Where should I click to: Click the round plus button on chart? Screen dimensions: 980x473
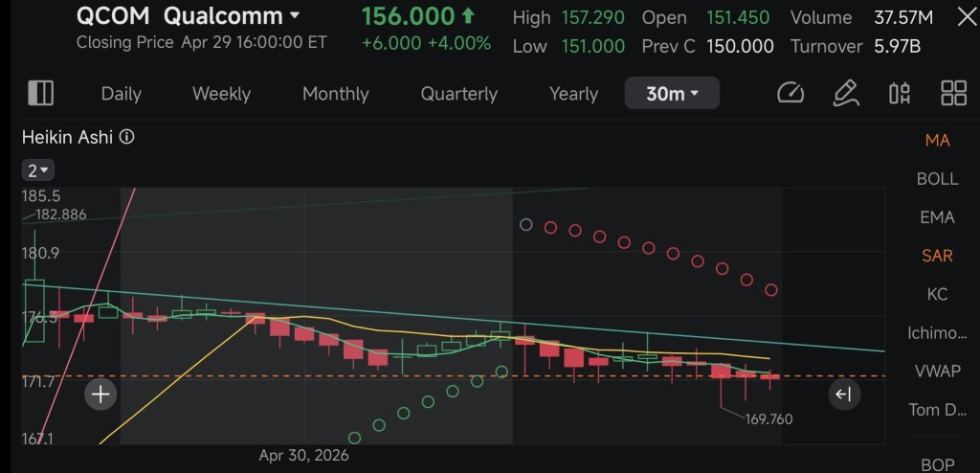click(100, 394)
